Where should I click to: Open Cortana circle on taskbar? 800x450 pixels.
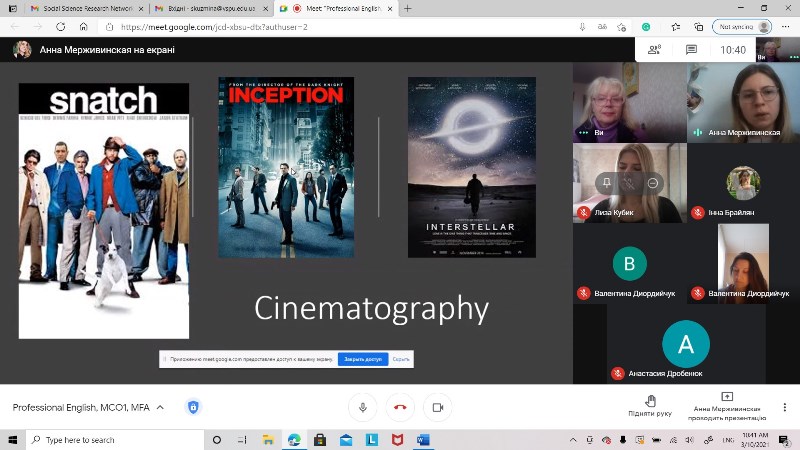[x=217, y=440]
